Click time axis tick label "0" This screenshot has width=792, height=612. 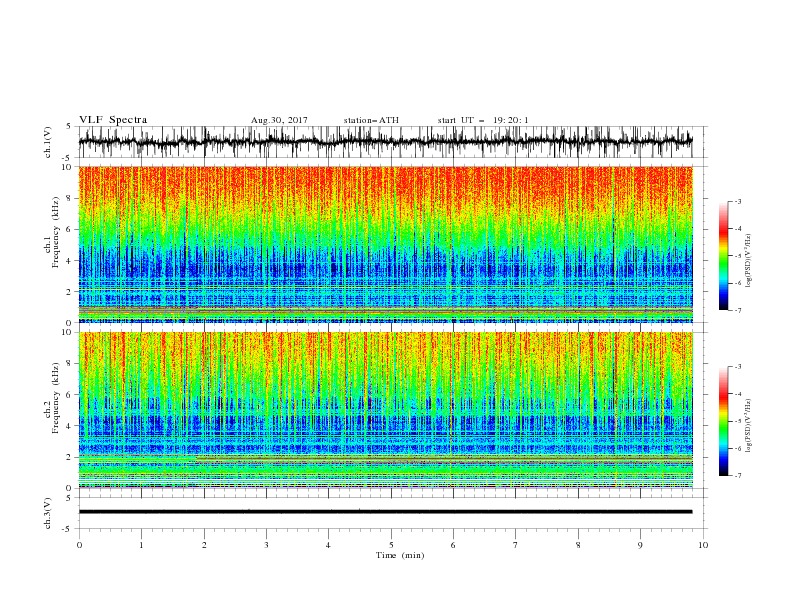point(79,545)
